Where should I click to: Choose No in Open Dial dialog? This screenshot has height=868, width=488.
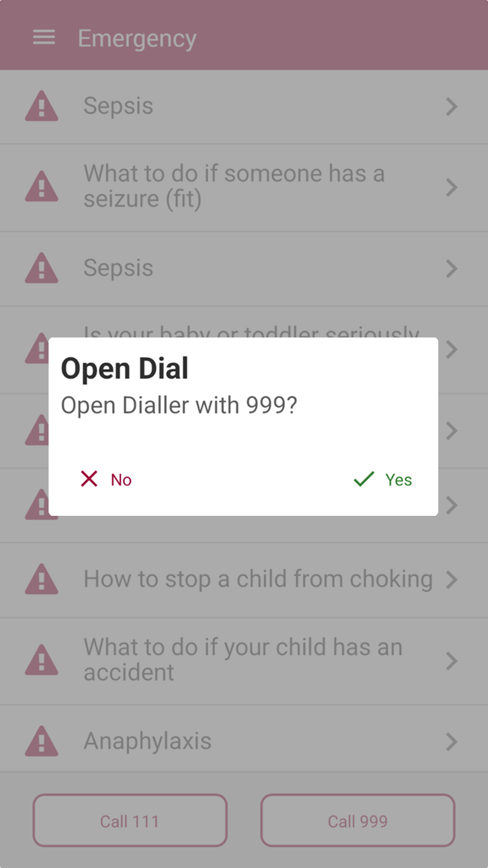coord(106,480)
